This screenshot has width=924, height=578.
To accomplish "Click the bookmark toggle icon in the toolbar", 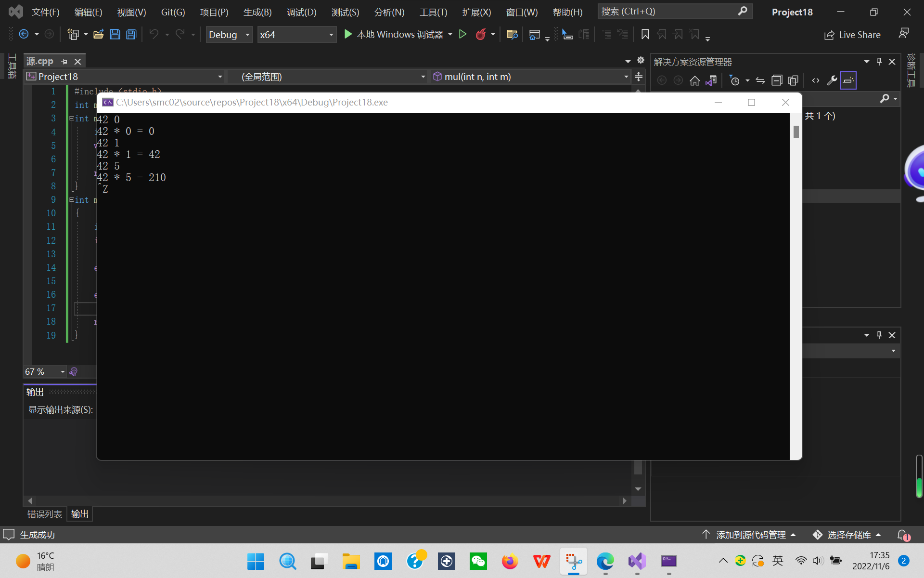I will pyautogui.click(x=645, y=34).
